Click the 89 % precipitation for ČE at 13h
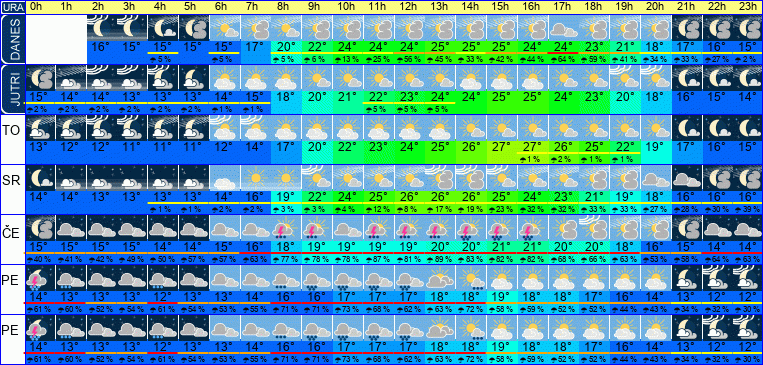Viewport: 763px width, 365px height. (x=439, y=259)
